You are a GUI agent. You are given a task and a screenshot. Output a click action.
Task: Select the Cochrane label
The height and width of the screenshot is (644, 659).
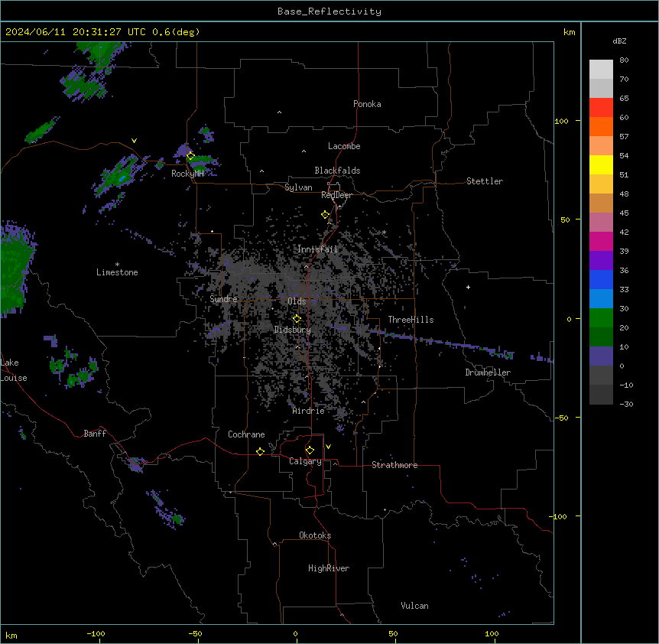246,434
